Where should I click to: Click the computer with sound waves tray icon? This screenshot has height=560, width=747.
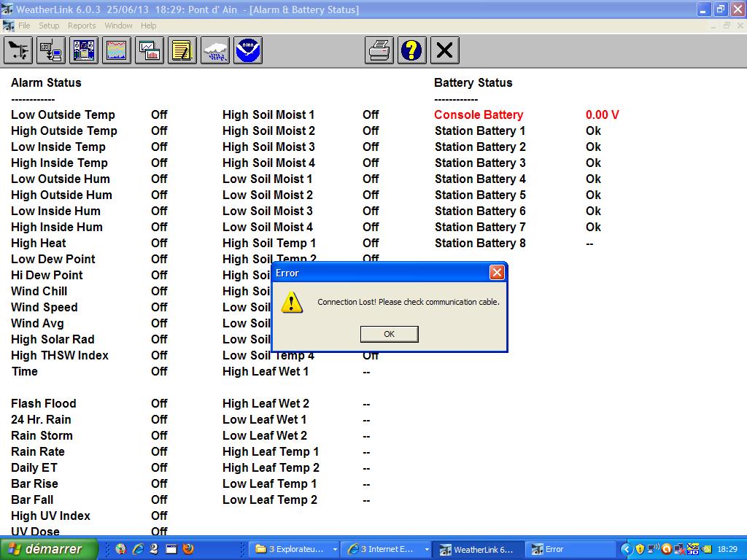coord(653,548)
